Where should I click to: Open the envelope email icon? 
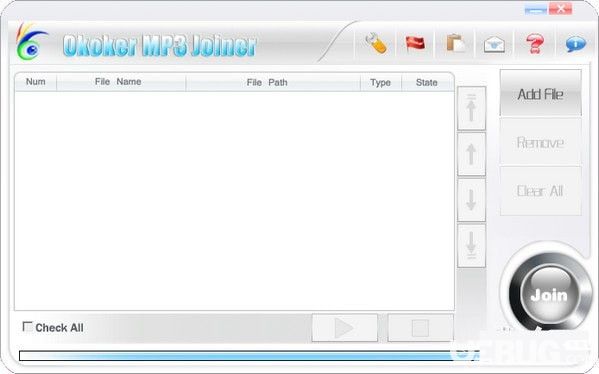[x=494, y=44]
